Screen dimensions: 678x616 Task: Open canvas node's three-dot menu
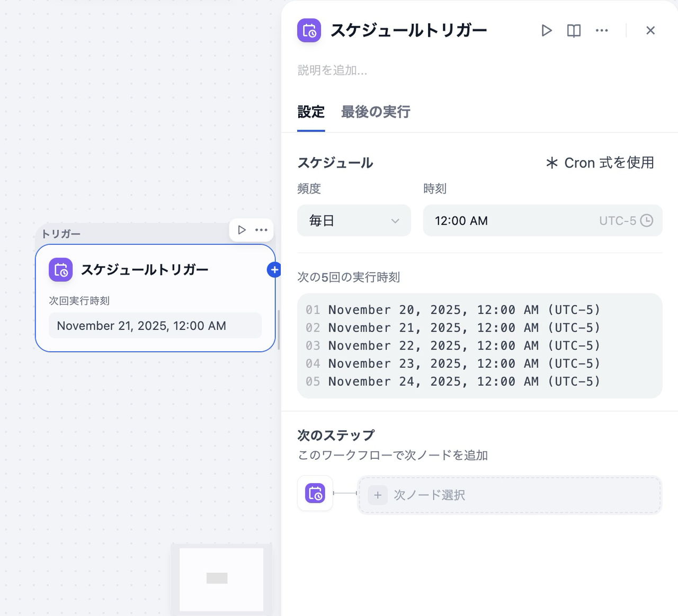[x=262, y=230]
